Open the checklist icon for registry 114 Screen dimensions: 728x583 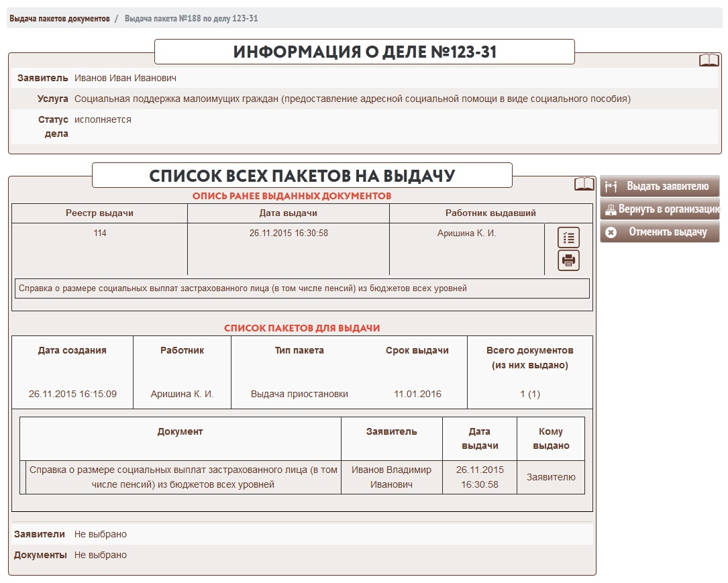click(x=568, y=237)
